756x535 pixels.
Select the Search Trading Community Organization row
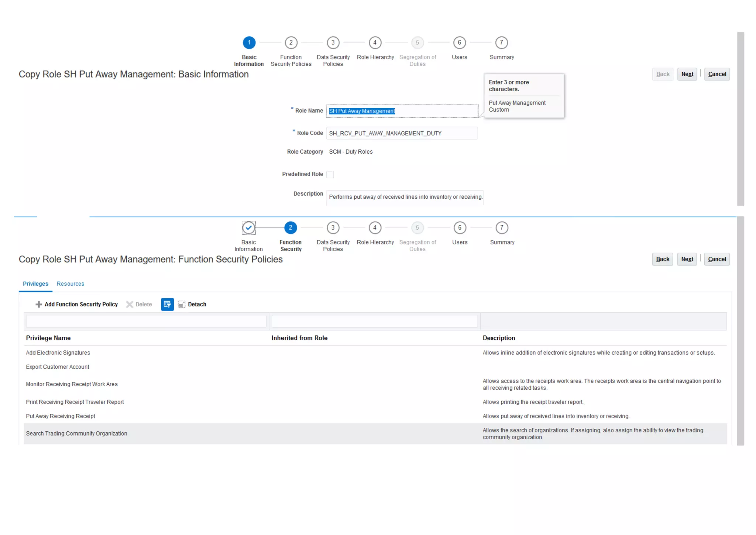76,433
